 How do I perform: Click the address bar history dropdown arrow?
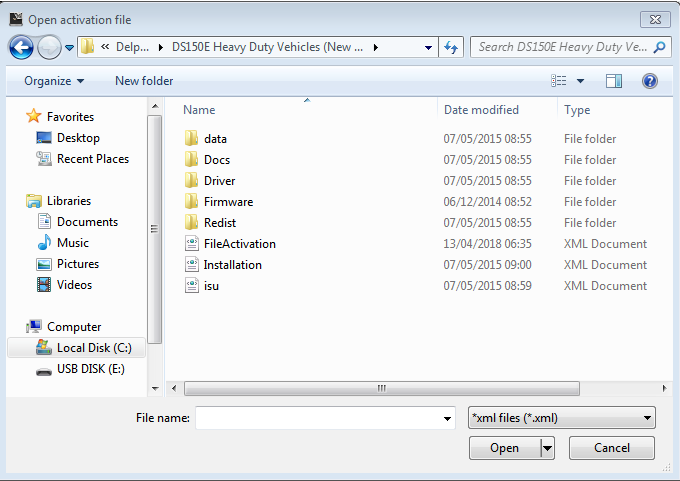(x=428, y=47)
